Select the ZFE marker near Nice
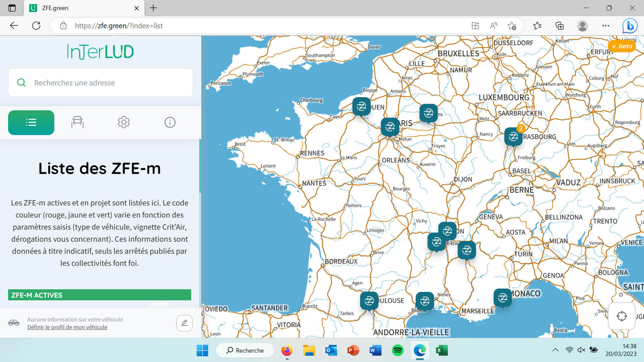 coord(503,298)
